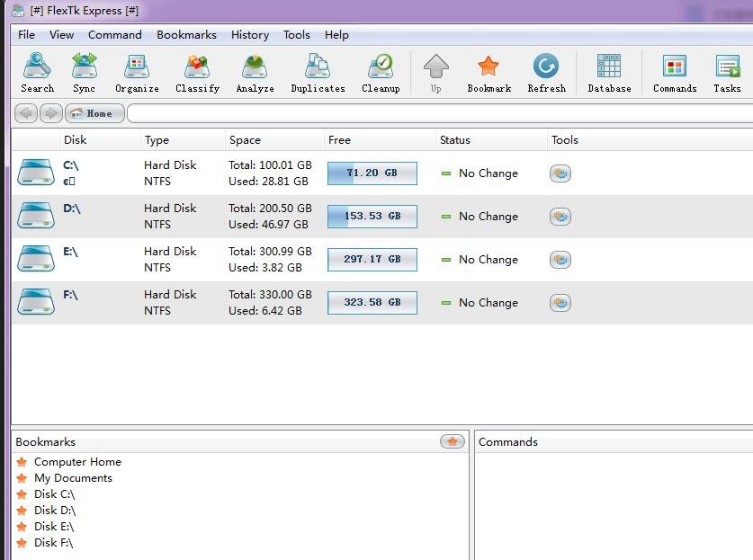The height and width of the screenshot is (560, 753).
Task: Click the C:\ drive label
Action: [70, 165]
